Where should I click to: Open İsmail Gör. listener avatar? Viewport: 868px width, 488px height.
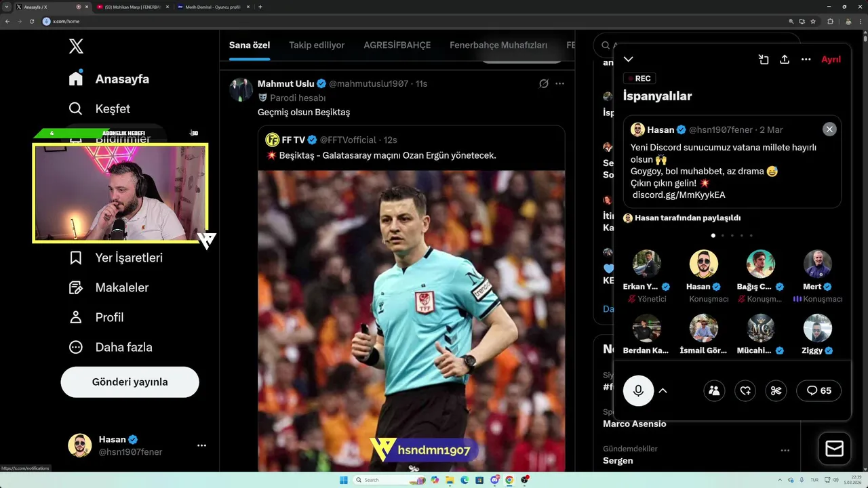pos(703,328)
